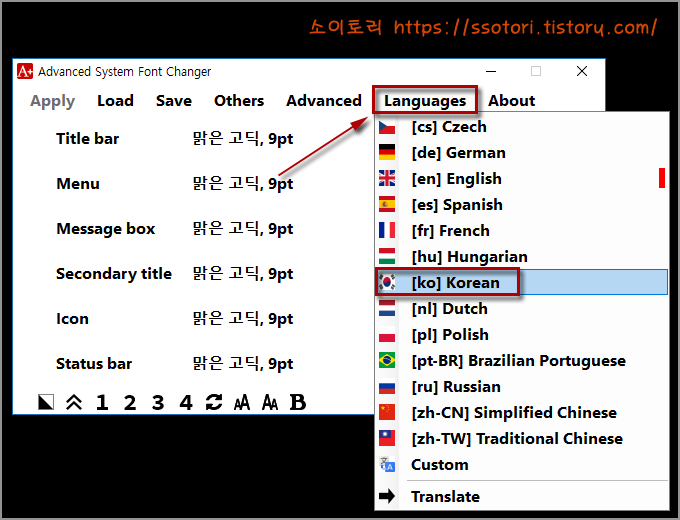Image resolution: width=680 pixels, height=520 pixels.
Task: Click the contrast square icon in bottom toolbar
Action: click(x=46, y=402)
